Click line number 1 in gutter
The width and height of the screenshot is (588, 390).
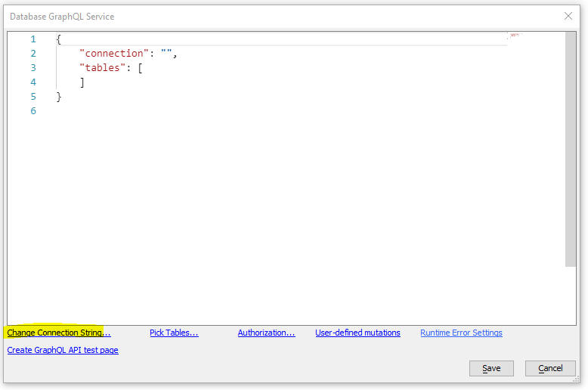33,39
